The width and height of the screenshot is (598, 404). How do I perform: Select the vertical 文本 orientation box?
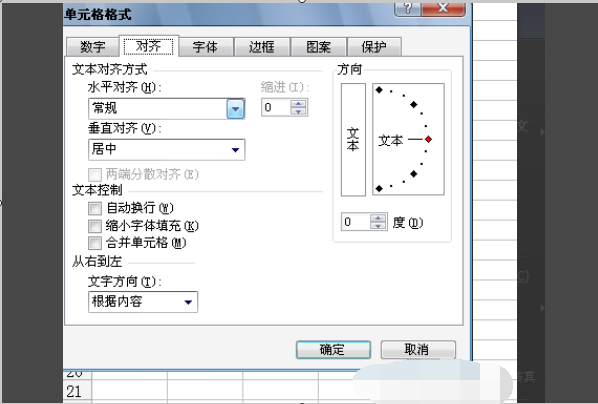[353, 140]
